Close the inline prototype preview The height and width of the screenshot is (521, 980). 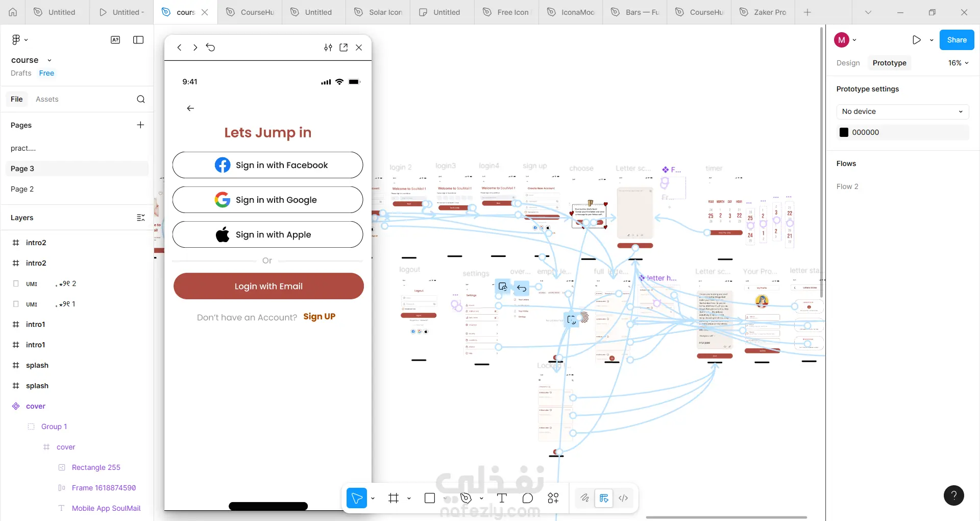click(x=359, y=48)
